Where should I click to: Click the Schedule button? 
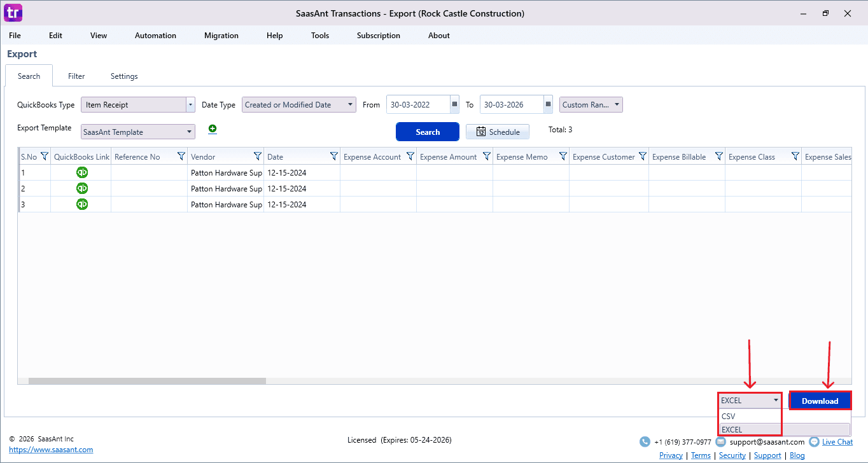click(498, 132)
